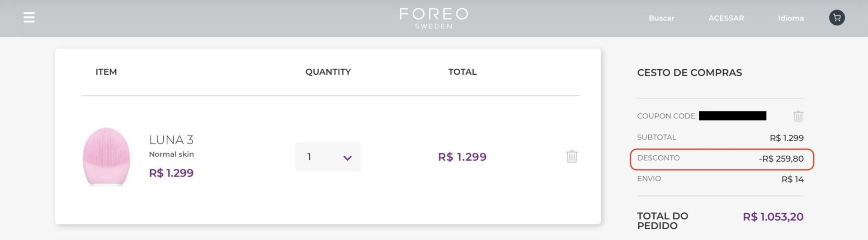The image size is (868, 240).
Task: Click the pink LUNA 3 product thumbnail
Action: click(106, 156)
